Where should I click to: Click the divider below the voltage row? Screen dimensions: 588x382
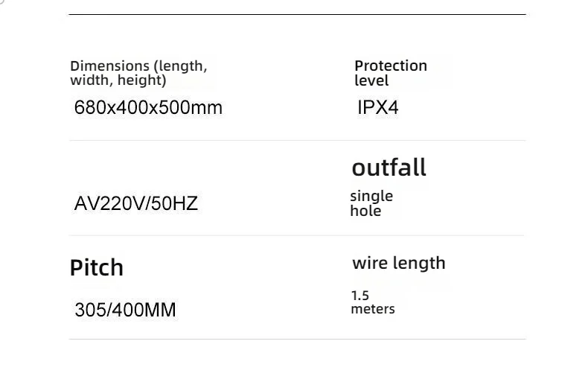297,235
